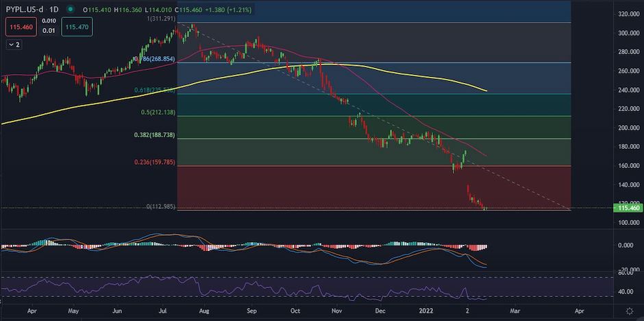
Task: Open the 1D interval selector
Action: pos(55,10)
